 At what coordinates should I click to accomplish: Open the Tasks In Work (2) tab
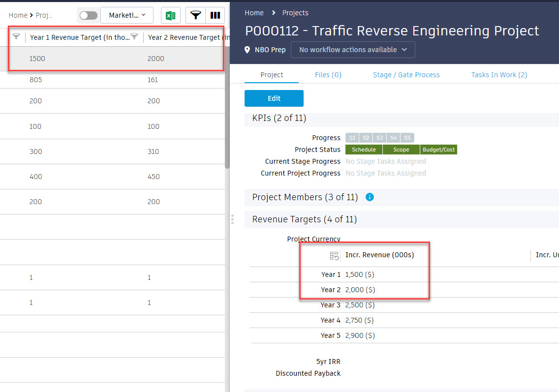coord(499,75)
